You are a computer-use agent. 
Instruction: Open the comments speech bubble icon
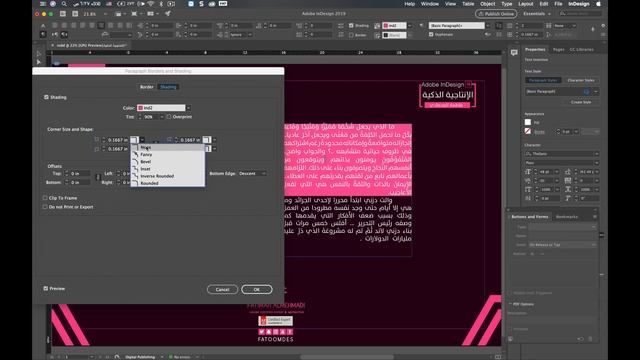coord(514,52)
